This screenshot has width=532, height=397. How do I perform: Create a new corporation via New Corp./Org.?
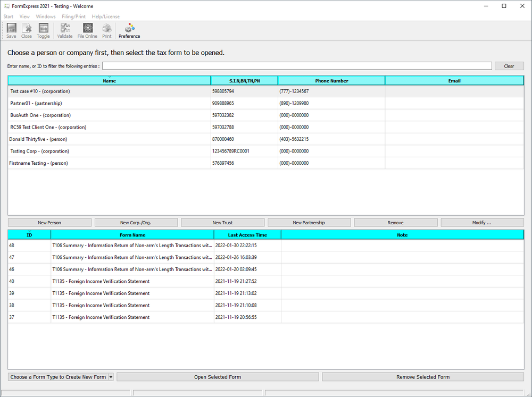click(x=136, y=222)
